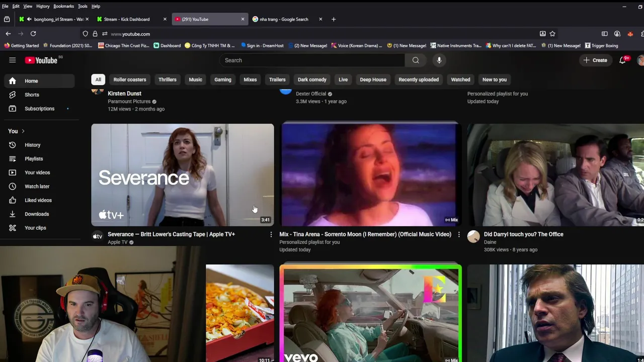
Task: Switch to the bongbong_irl Stream tab
Action: 54,19
